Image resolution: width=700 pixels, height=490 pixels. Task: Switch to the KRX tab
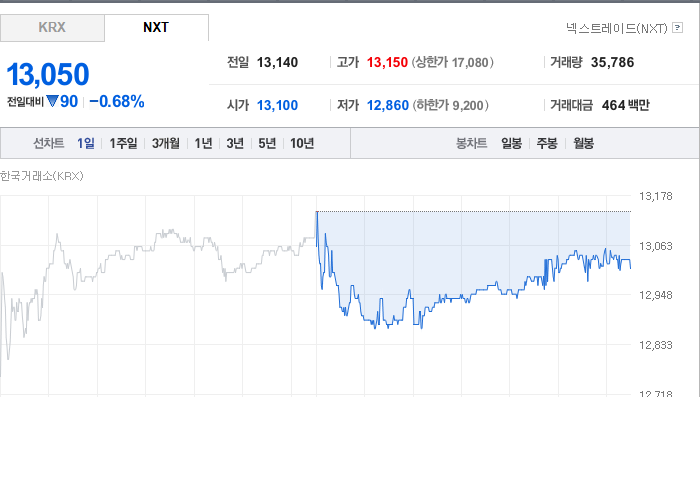click(x=52, y=28)
